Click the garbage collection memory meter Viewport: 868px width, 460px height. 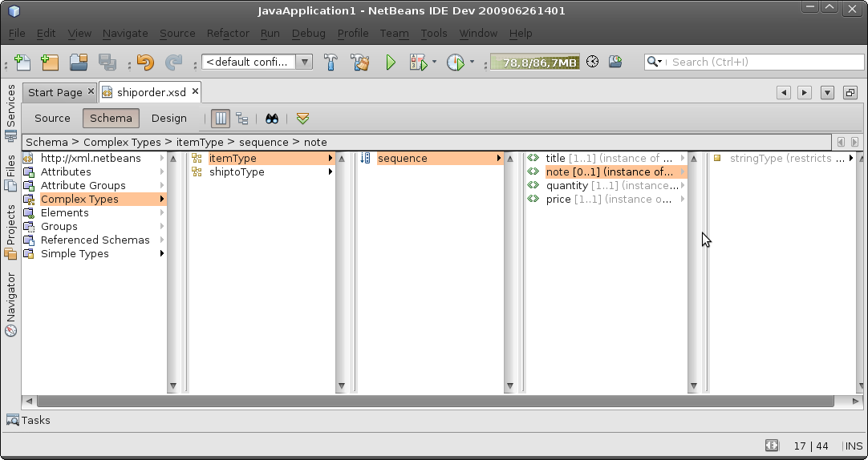pyautogui.click(x=535, y=63)
